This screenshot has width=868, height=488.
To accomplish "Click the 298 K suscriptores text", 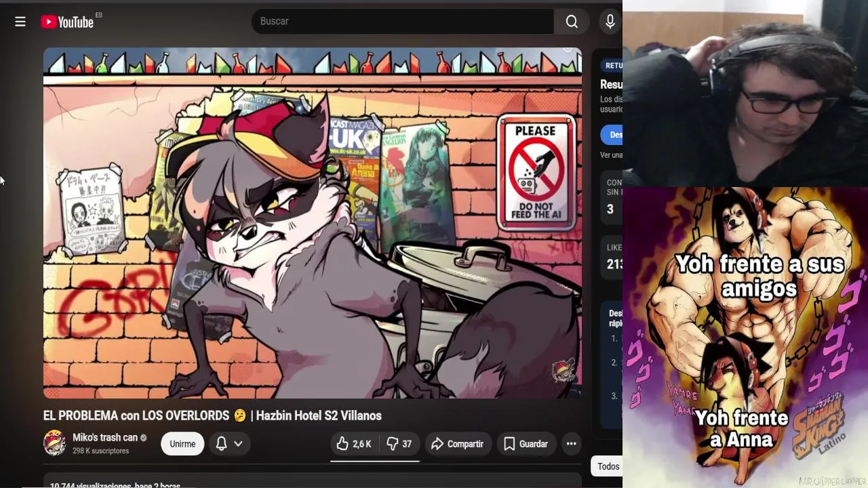I will coord(100,451).
